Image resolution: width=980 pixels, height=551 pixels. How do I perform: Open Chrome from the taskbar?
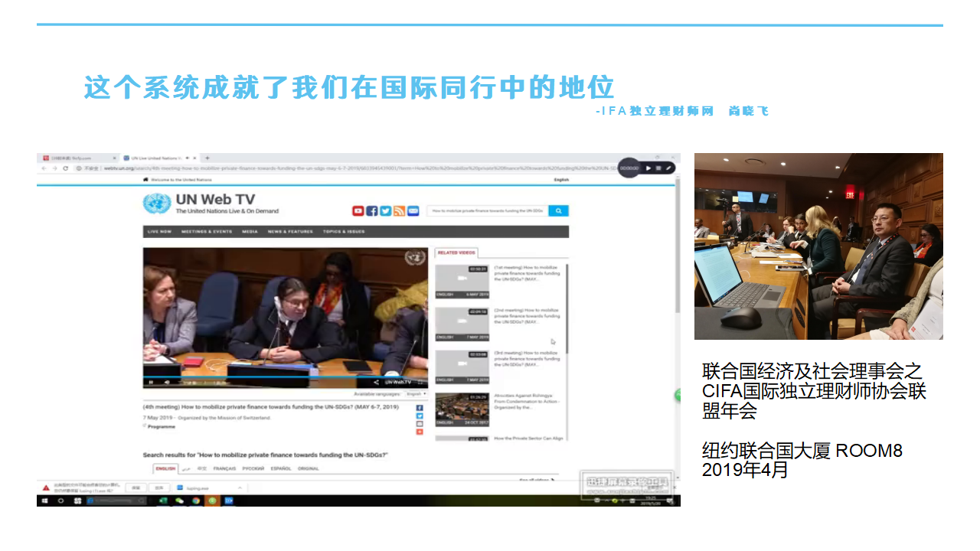(x=196, y=500)
